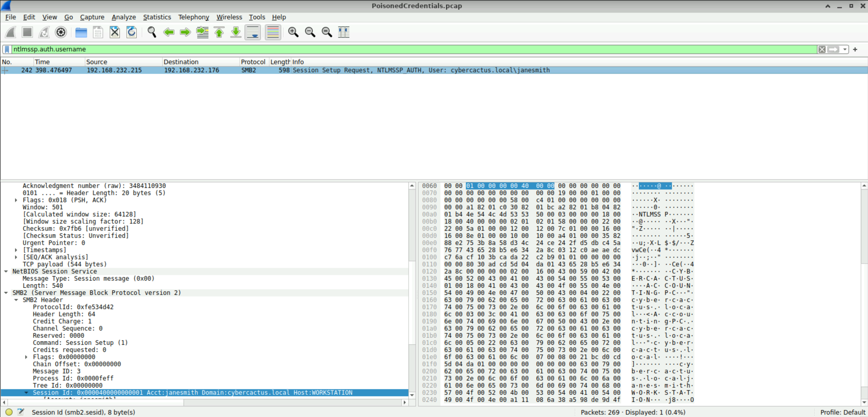
Task: Open the Go menu
Action: point(69,17)
